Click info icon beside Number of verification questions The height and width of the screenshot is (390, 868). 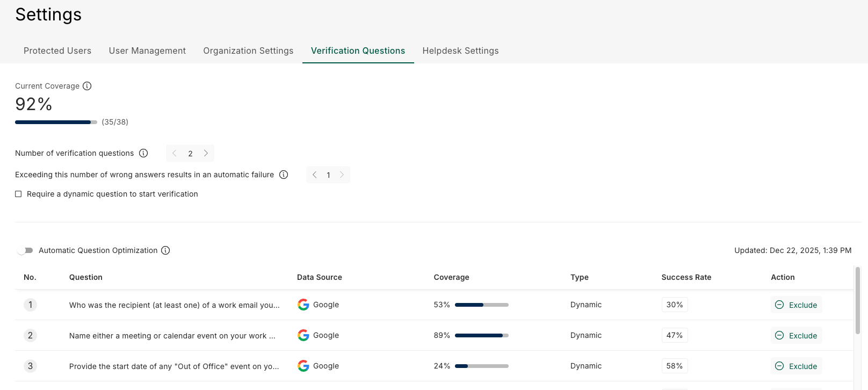(x=143, y=153)
